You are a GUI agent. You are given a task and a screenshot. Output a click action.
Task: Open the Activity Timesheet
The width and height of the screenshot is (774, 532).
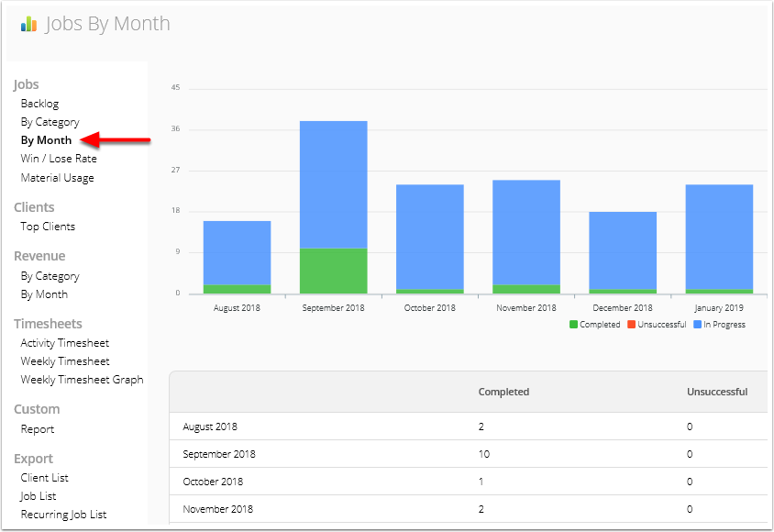click(x=64, y=341)
